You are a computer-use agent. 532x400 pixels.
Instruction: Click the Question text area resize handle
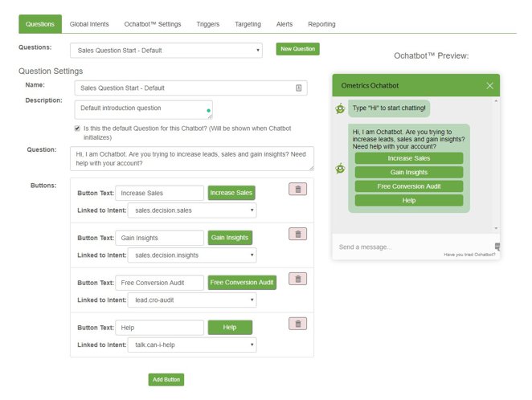(312, 168)
